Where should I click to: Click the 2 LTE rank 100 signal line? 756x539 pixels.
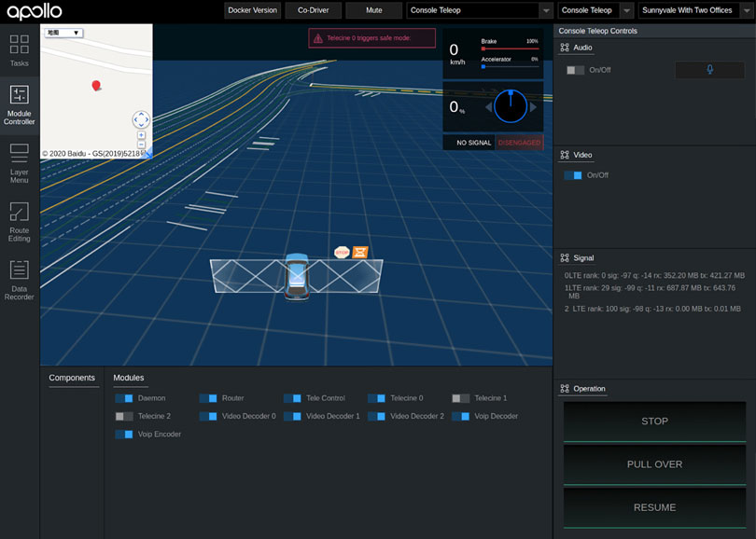[x=652, y=309]
